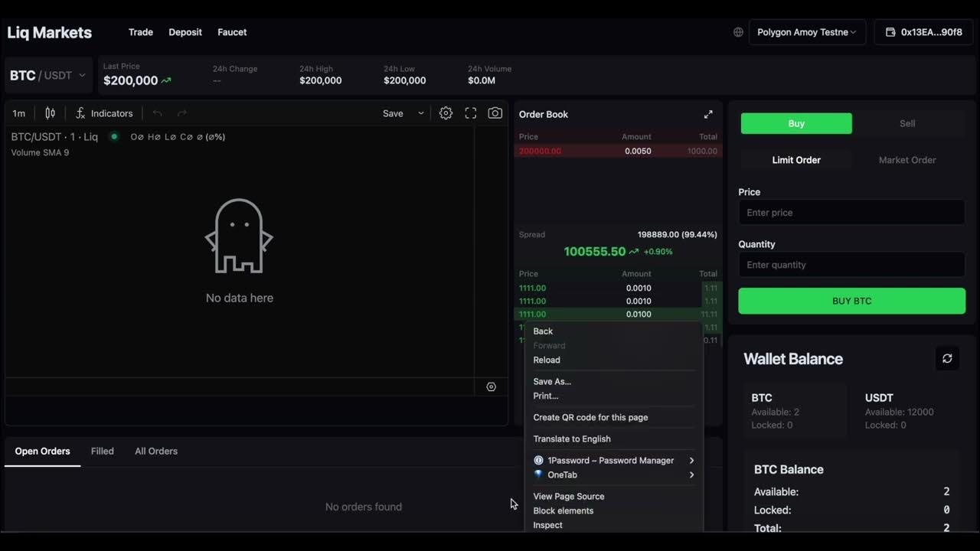Open the Faucet page
This screenshot has height=551, width=980.
[231, 32]
